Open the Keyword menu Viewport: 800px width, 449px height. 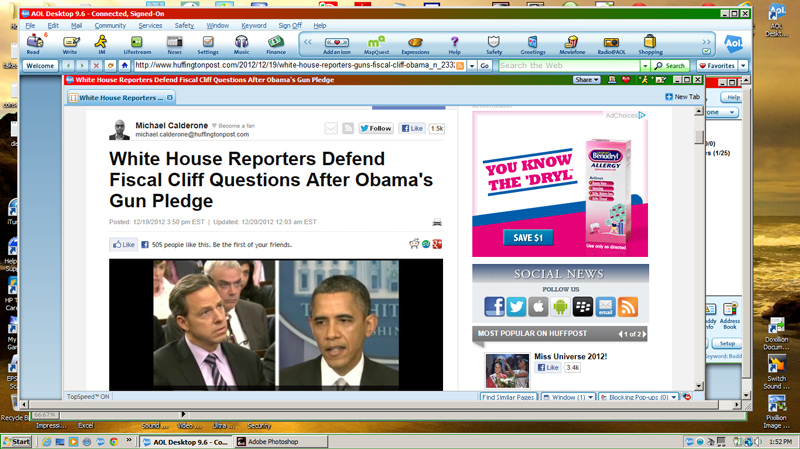(254, 26)
